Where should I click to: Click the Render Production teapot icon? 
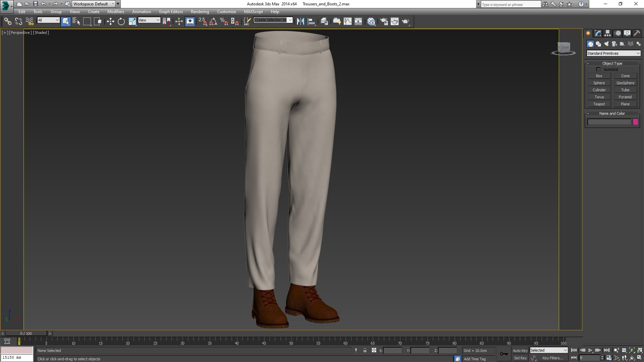(406, 21)
